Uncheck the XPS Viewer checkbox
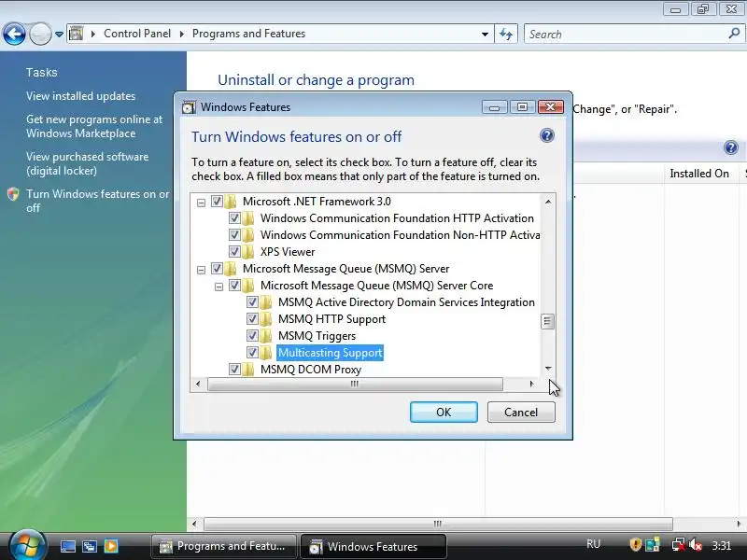Image resolution: width=747 pixels, height=560 pixels. pyautogui.click(x=234, y=251)
